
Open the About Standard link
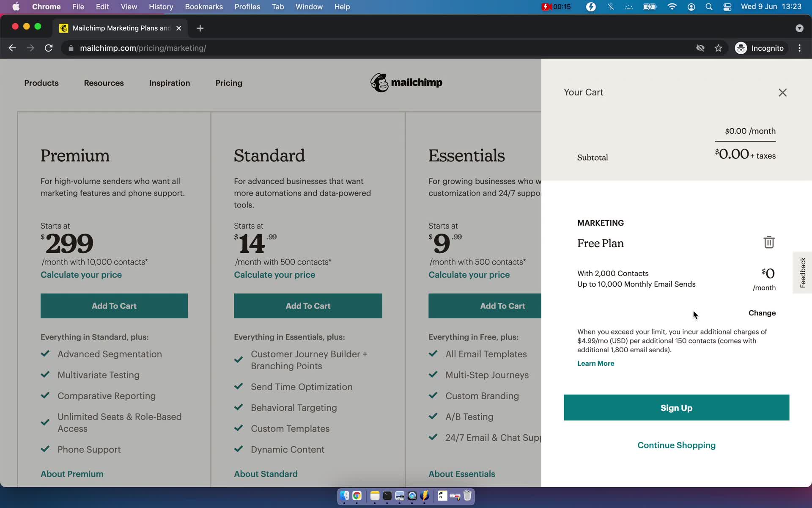(x=266, y=474)
